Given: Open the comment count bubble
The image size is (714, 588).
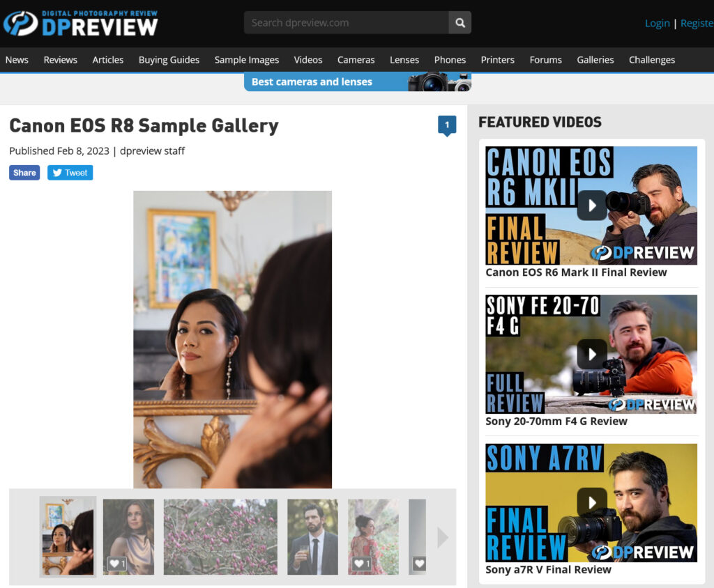Looking at the screenshot, I should (446, 125).
